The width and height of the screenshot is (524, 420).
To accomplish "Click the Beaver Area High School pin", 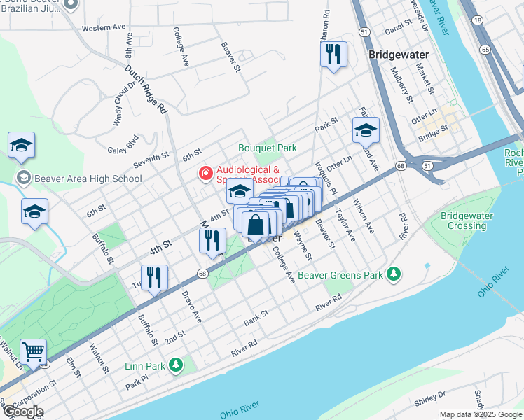I will click(x=24, y=178).
